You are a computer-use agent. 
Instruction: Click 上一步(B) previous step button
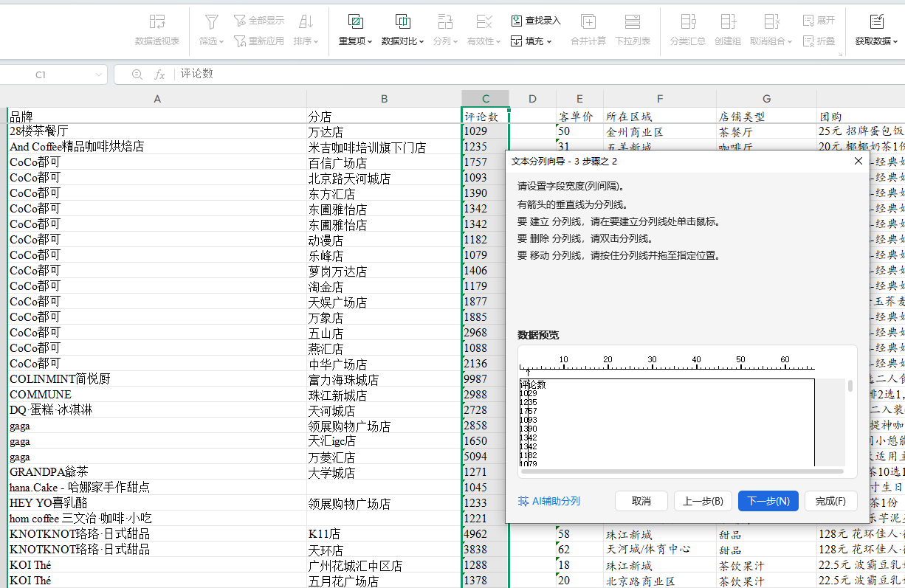(703, 501)
